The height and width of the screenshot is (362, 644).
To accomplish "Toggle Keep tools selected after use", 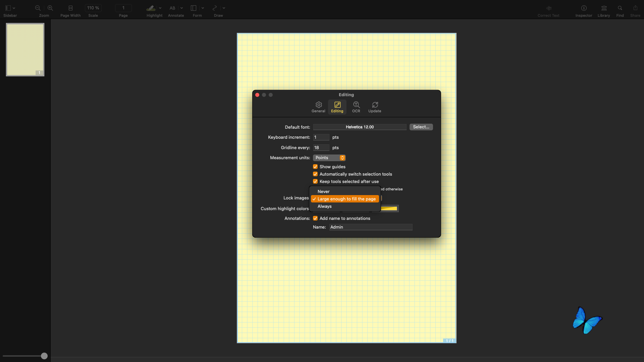I will pos(315,181).
